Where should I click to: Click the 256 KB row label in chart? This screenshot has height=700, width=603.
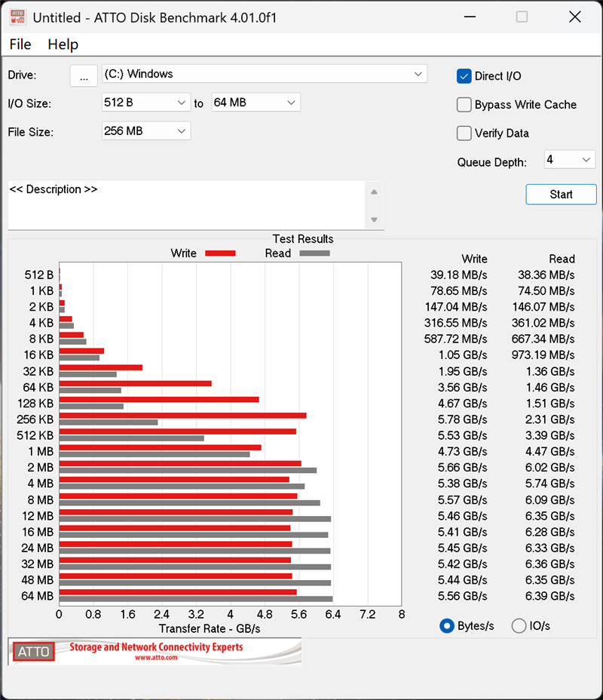pos(35,419)
